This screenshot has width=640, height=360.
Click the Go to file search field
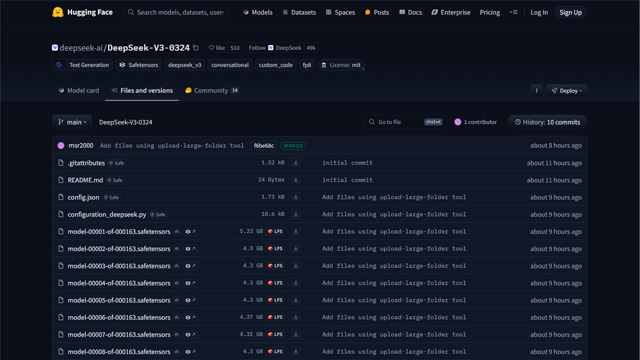point(405,122)
